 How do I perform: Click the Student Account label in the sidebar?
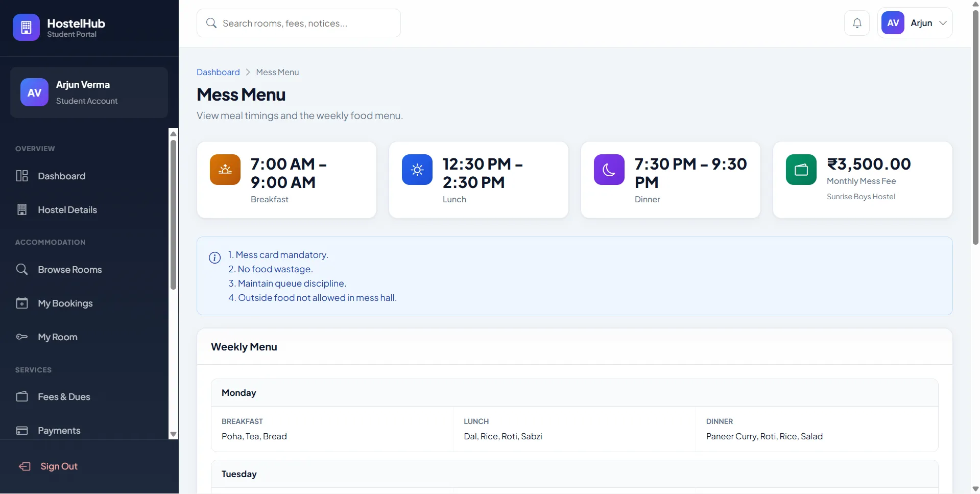(x=87, y=101)
